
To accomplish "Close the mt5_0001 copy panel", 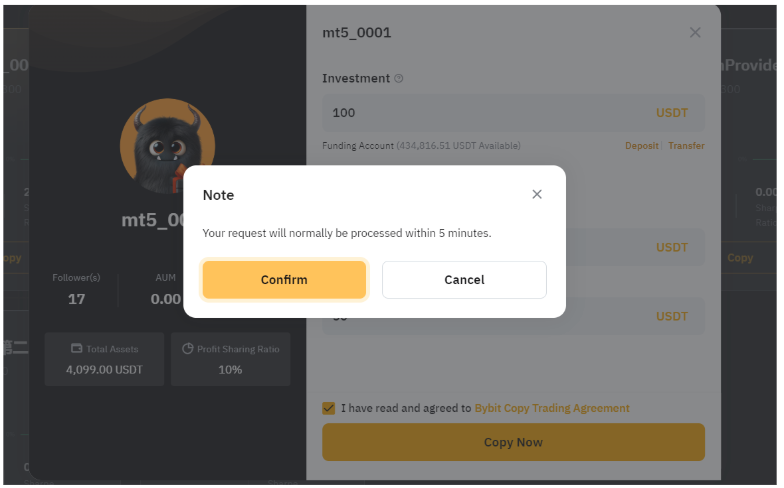I will pos(696,33).
